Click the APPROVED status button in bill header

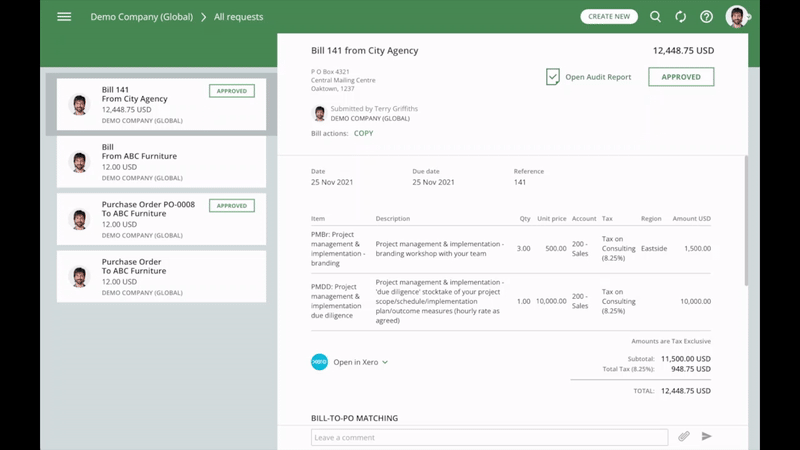coord(681,77)
